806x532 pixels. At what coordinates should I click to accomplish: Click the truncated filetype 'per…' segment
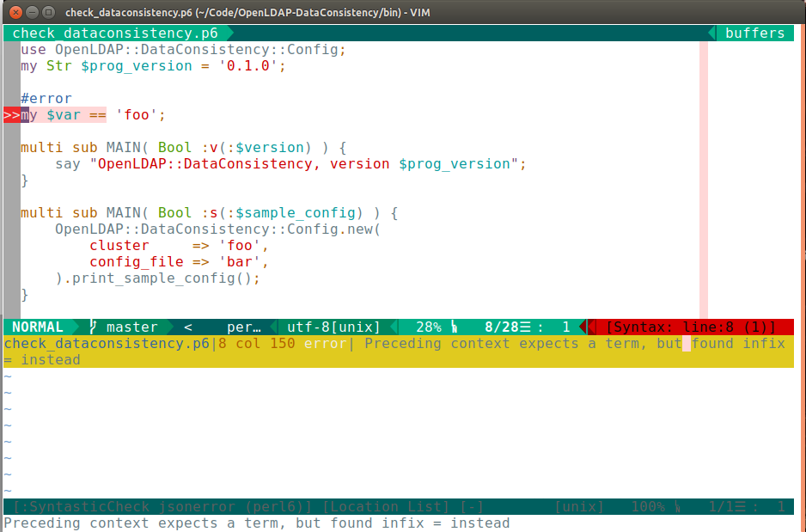243,327
